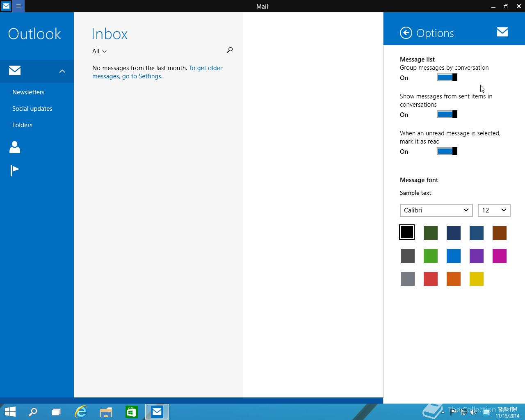Open the Newsletters view

[x=28, y=92]
